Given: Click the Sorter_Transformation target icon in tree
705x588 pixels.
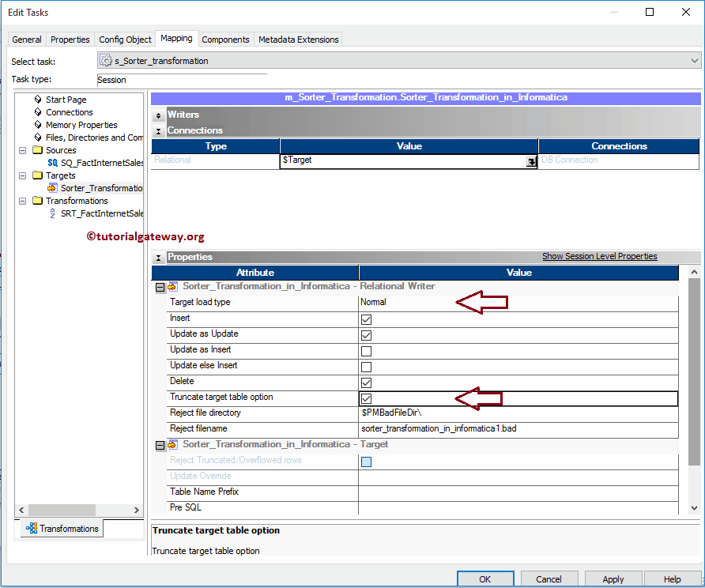Looking at the screenshot, I should click(53, 188).
